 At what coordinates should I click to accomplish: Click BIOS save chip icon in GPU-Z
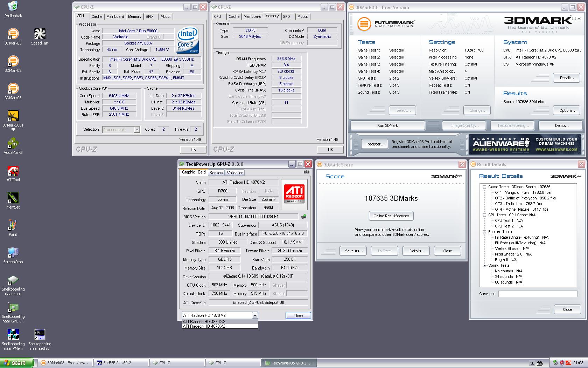304,217
